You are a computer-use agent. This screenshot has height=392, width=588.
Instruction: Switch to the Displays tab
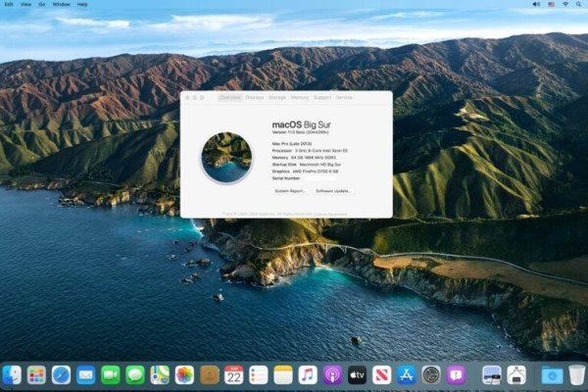(x=255, y=98)
